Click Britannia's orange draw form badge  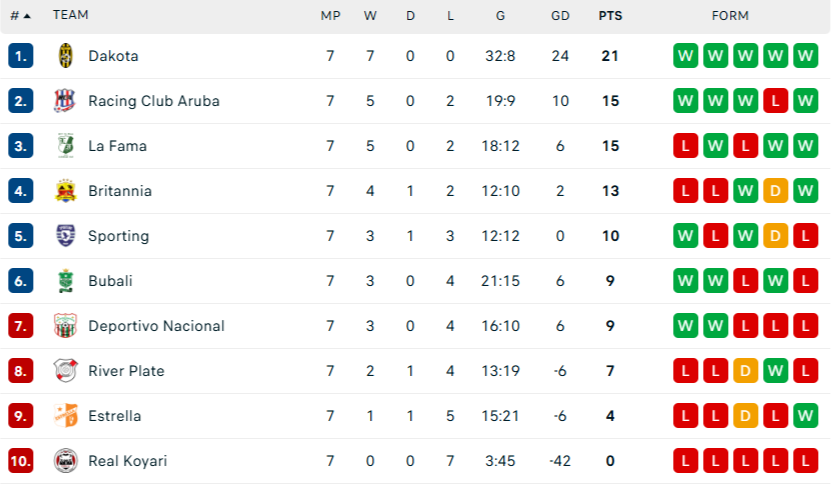[x=775, y=191]
